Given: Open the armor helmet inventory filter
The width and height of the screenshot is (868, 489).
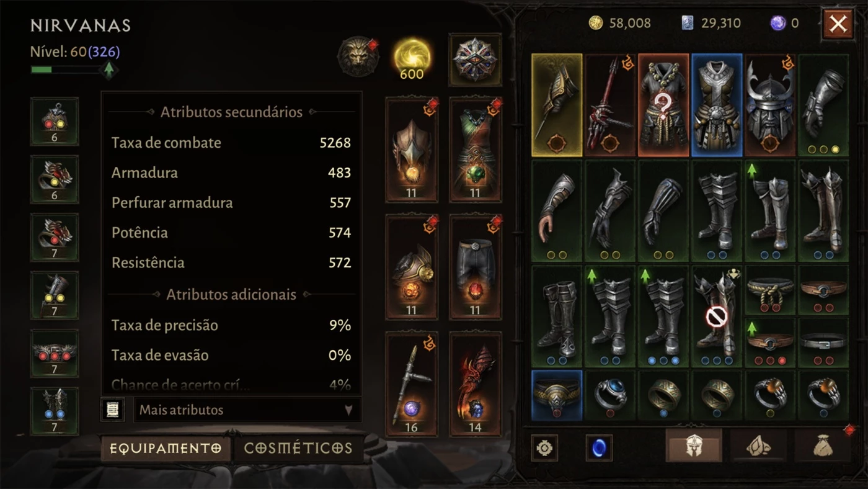Looking at the screenshot, I should (x=694, y=446).
